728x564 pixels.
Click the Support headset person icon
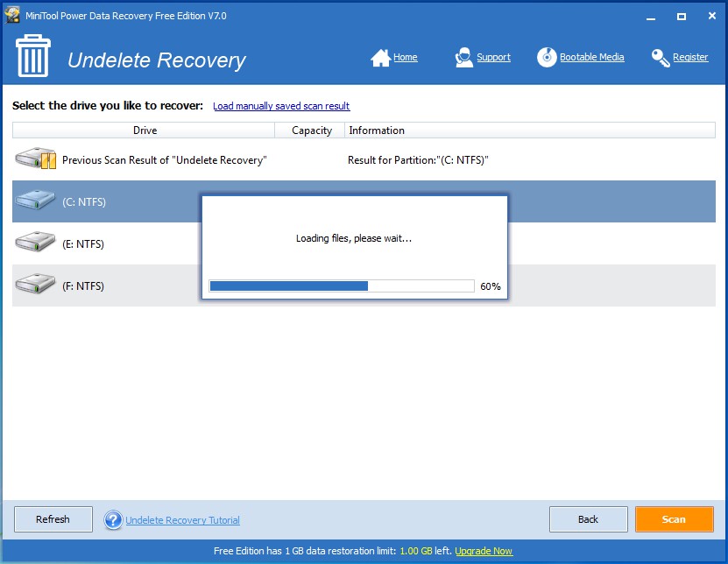click(x=463, y=58)
